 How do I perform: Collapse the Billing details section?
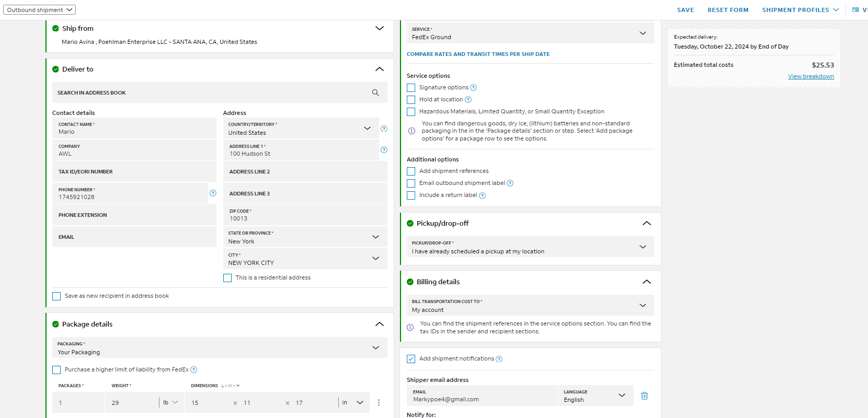[647, 282]
